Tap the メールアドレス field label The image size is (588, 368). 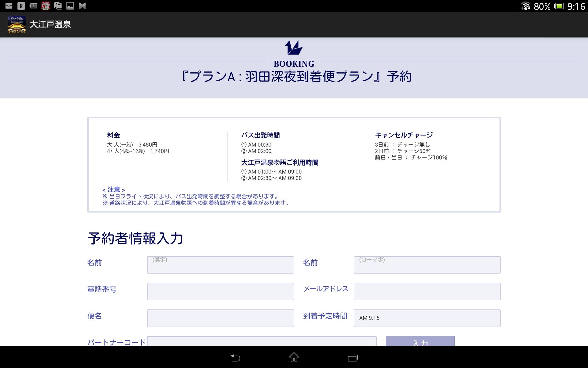pos(326,289)
